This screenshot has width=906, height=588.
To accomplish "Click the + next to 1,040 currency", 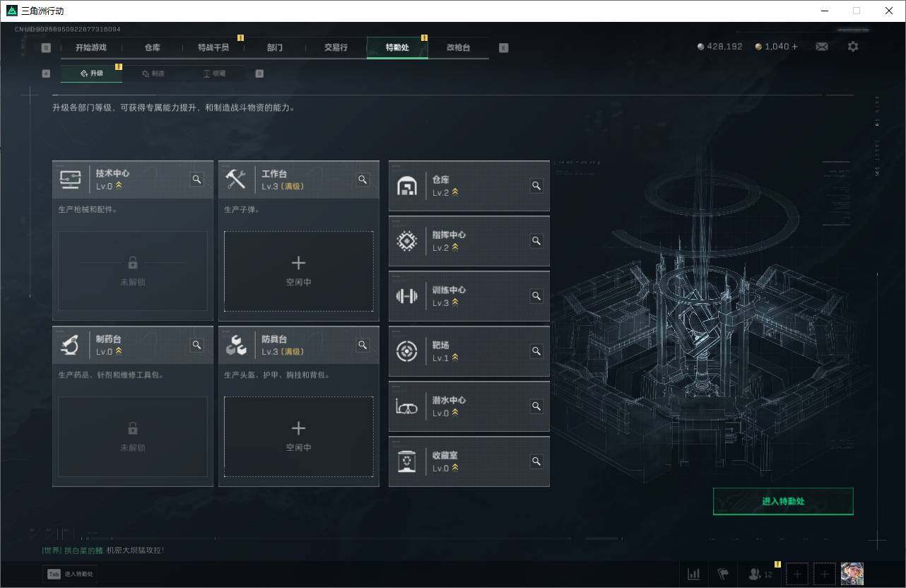I will pos(794,46).
